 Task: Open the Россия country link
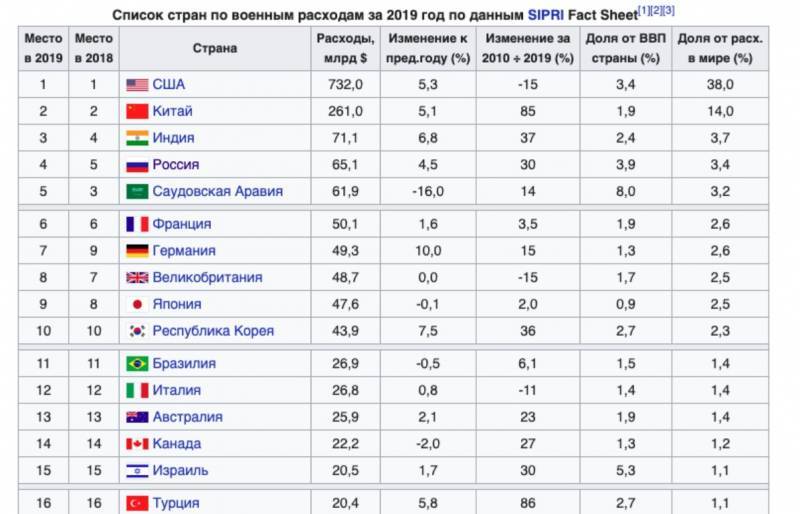[176, 165]
